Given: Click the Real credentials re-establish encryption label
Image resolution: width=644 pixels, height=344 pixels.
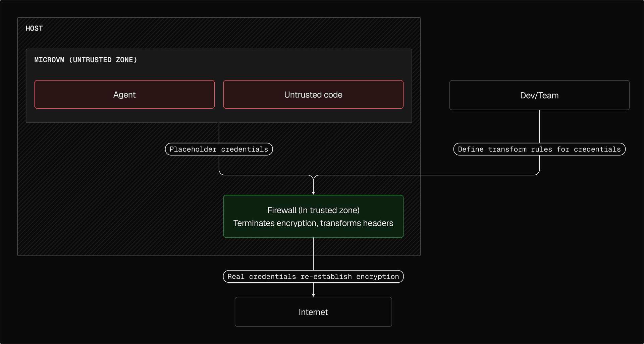Looking at the screenshot, I should coord(313,277).
